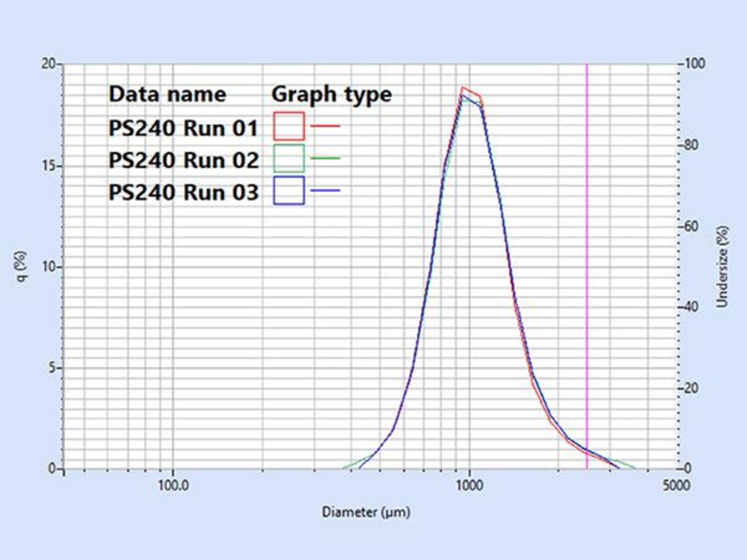Image resolution: width=747 pixels, height=560 pixels.
Task: Select the magenta vertical marker line
Action: point(587,249)
